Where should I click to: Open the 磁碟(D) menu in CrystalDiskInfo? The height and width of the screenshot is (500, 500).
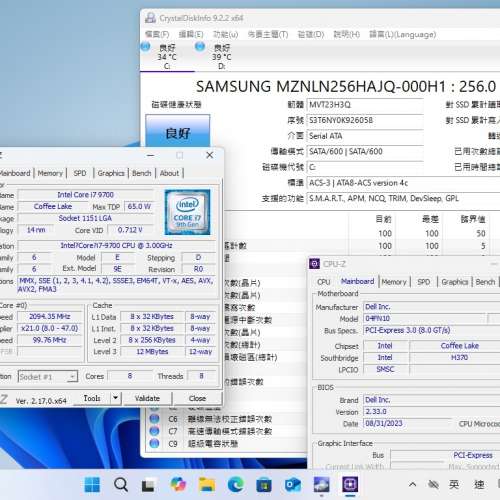click(x=311, y=34)
